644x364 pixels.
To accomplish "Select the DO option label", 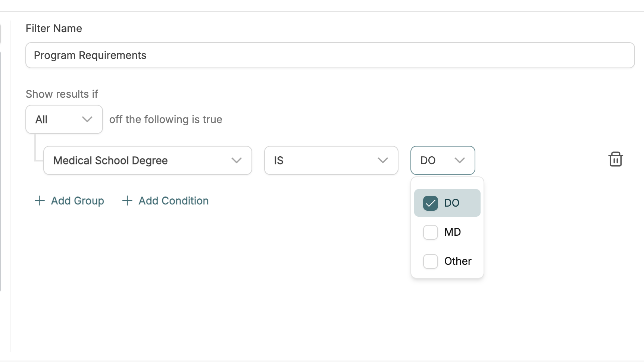I will (452, 203).
